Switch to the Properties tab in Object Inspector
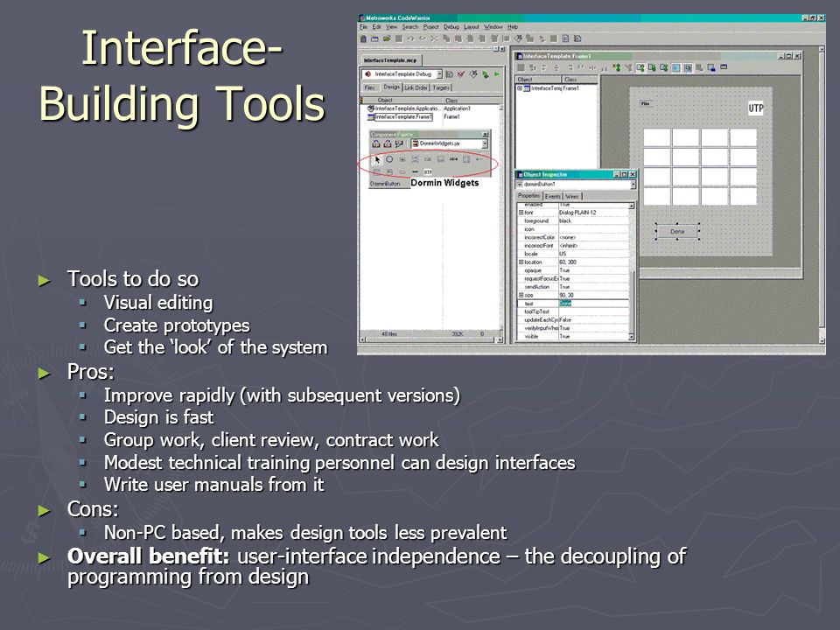840x630 pixels. pos(529,196)
